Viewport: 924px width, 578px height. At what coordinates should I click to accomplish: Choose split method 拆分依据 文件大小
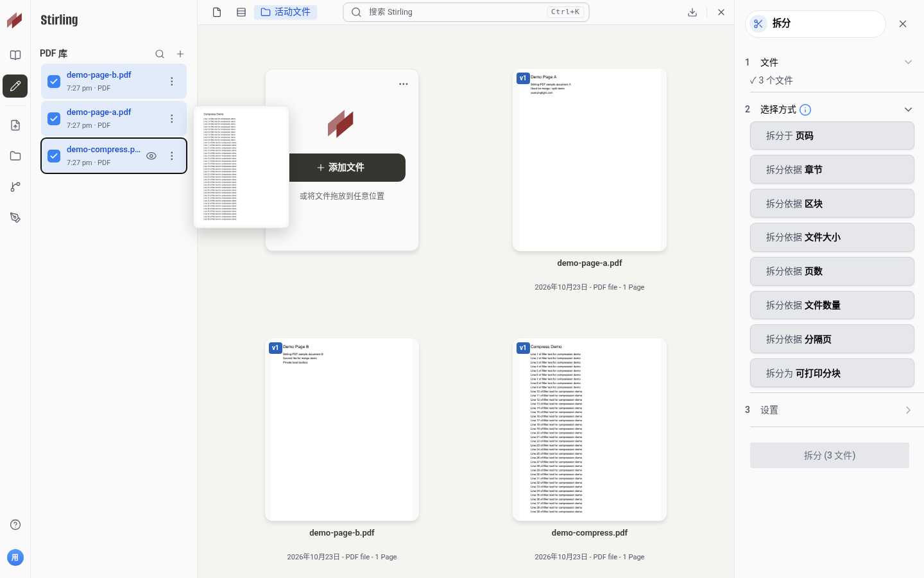[x=832, y=238]
